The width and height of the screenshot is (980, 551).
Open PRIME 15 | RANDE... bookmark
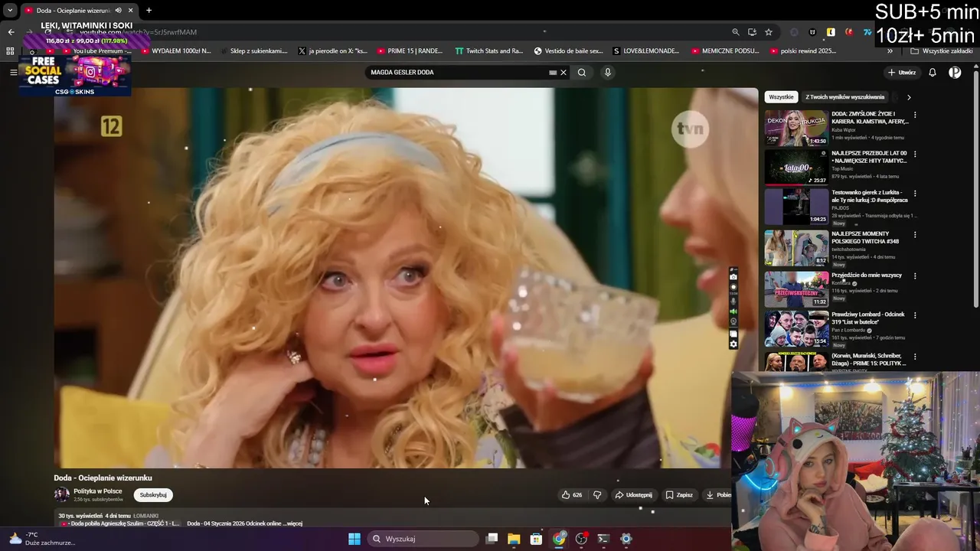410,51
